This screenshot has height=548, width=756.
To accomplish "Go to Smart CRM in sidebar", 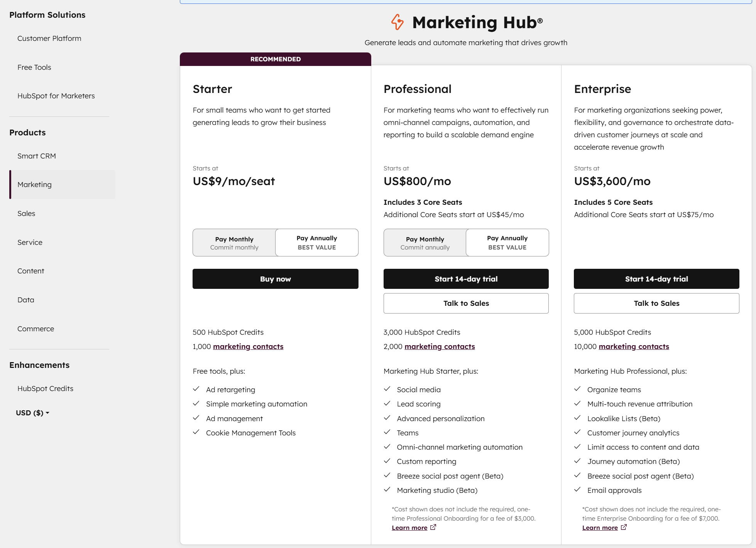I will [x=37, y=156].
